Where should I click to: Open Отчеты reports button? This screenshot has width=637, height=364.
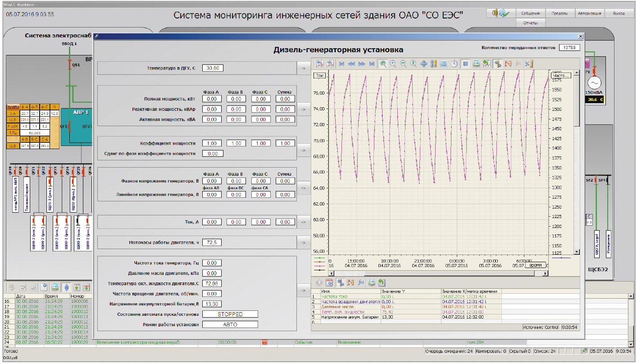[x=531, y=23]
